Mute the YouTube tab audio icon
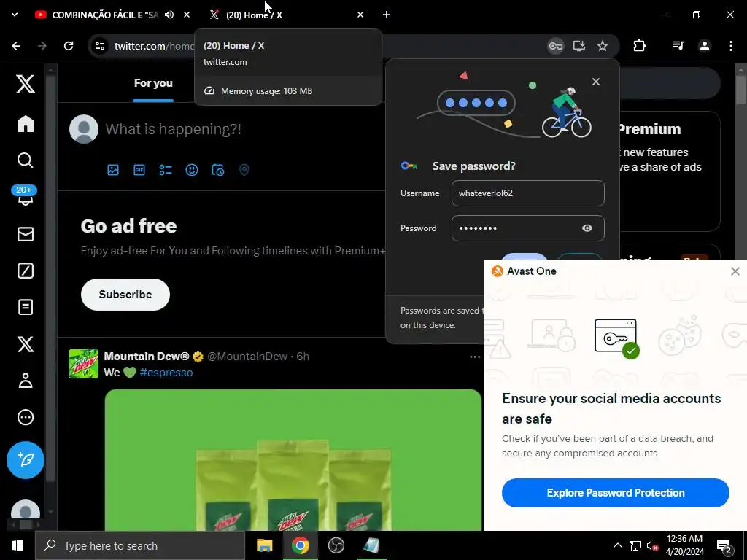Image resolution: width=747 pixels, height=560 pixels. [169, 15]
